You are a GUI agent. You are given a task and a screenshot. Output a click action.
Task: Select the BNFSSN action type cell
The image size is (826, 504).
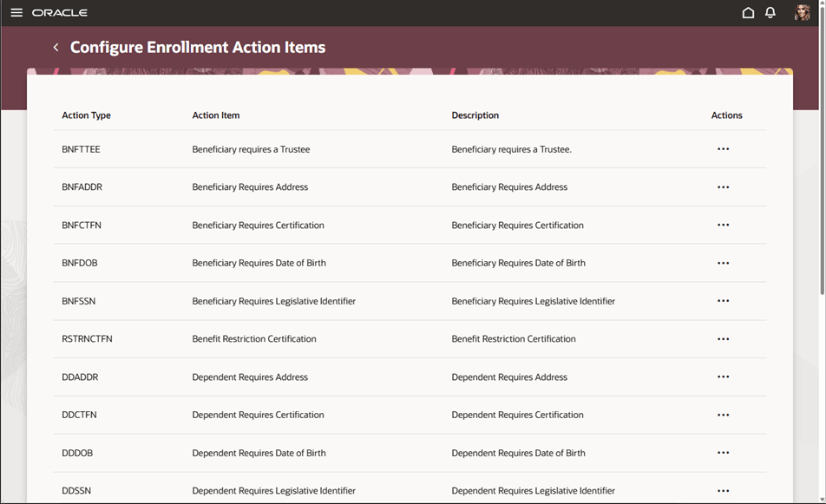[x=78, y=301]
